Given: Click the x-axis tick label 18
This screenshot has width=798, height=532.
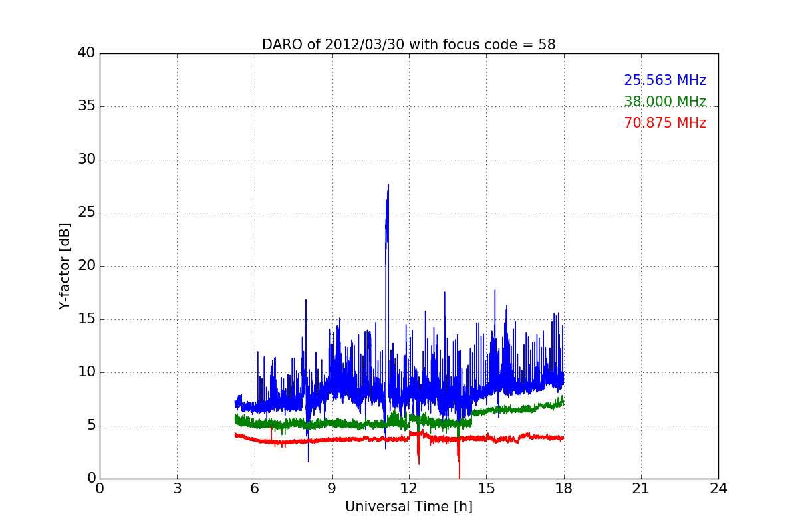Looking at the screenshot, I should [x=563, y=489].
